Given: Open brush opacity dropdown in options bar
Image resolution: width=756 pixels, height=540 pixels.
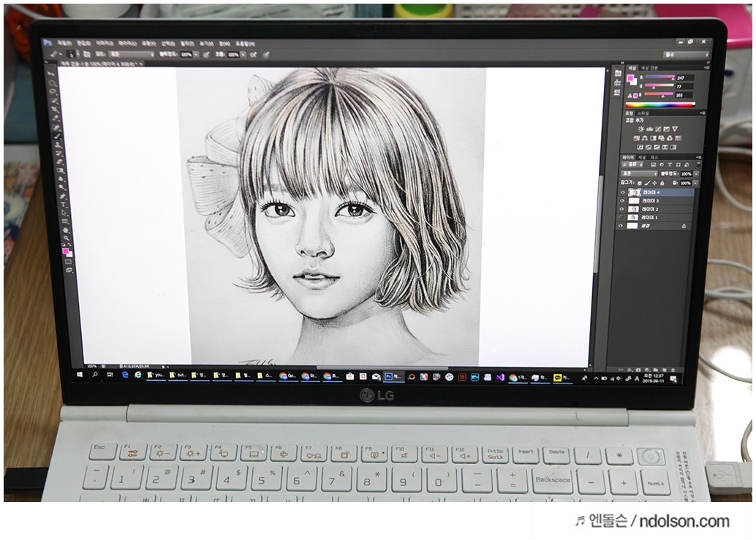Looking at the screenshot, I should tap(196, 54).
